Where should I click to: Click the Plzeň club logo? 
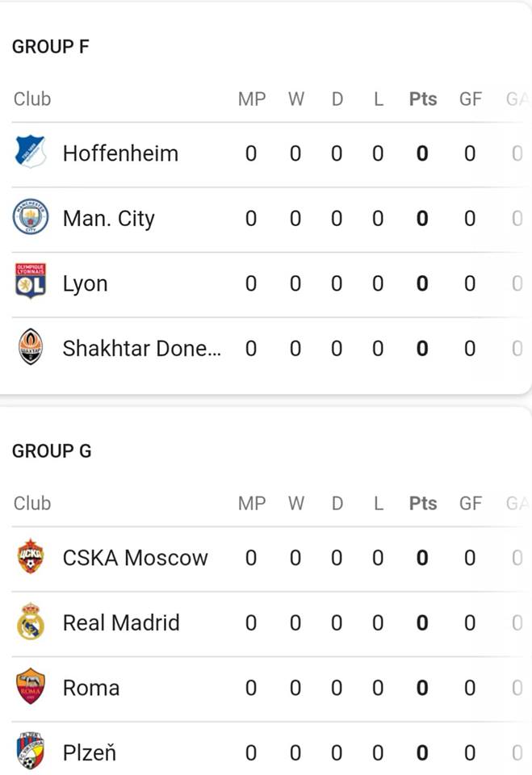coord(31,752)
